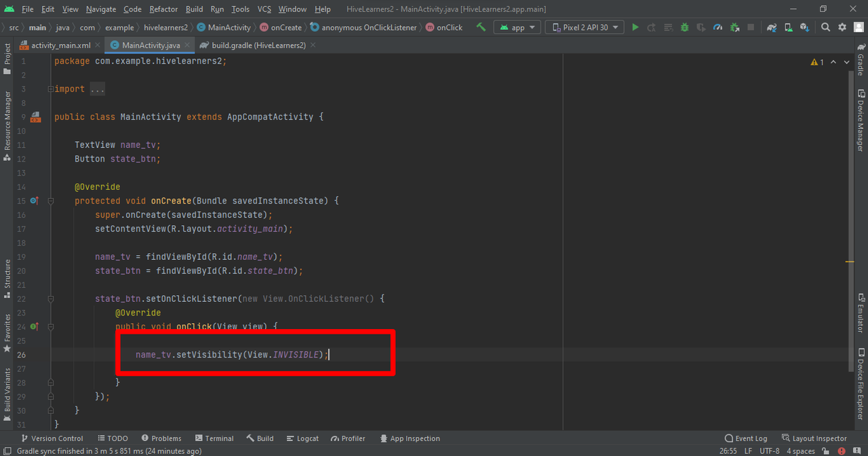Screen dimensions: 868x456
Task: Click the Apply Changes and Restart Activity icon
Action: coord(652,27)
